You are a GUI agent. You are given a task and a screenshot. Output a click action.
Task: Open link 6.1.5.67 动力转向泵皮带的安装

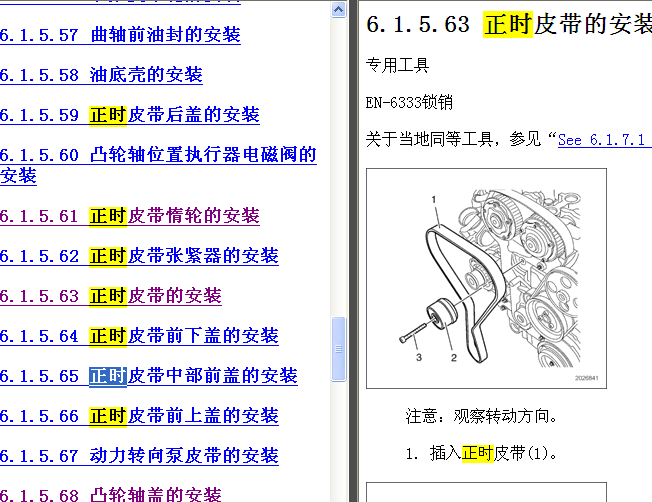[x=139, y=455]
